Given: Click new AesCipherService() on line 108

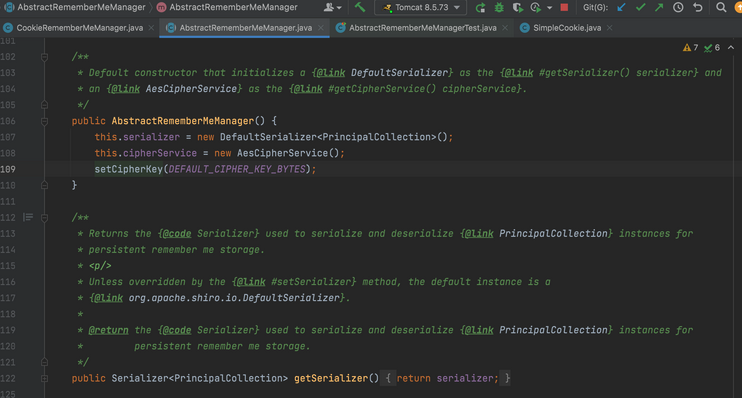Looking at the screenshot, I should point(277,153).
